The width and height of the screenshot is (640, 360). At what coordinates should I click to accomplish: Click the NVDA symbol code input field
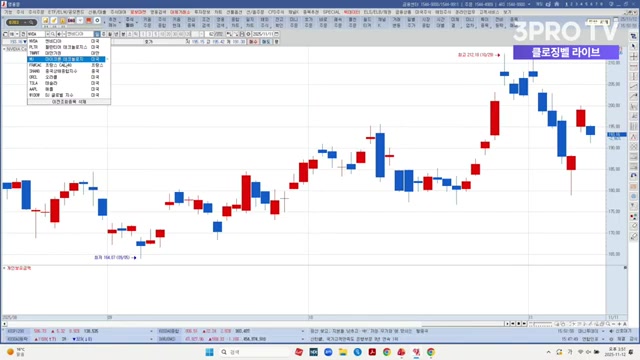[x=36, y=34]
